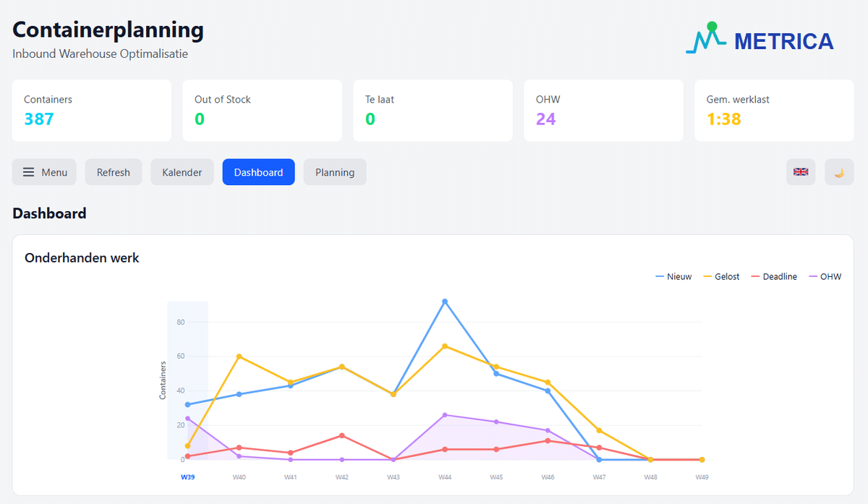Click the W44 week label on the axis

click(445, 477)
